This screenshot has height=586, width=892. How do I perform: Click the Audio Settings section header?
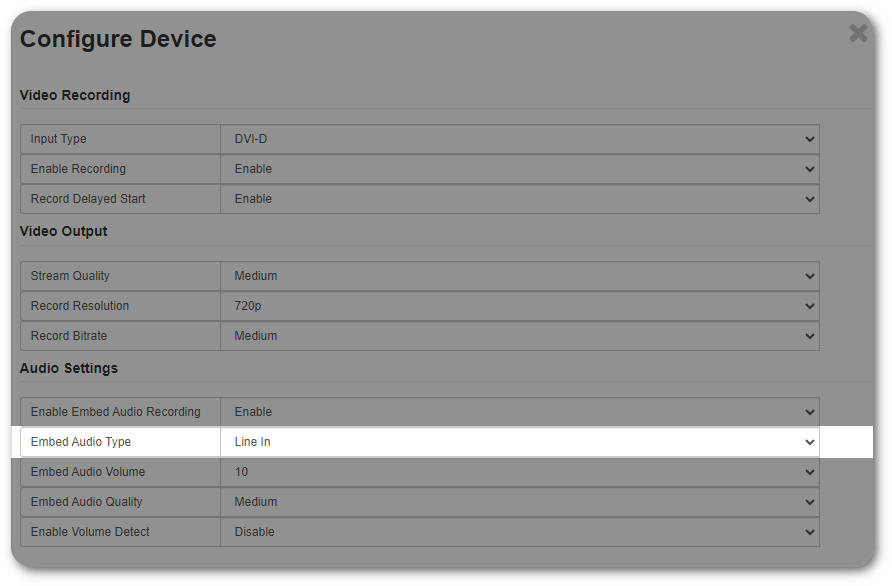point(67,368)
